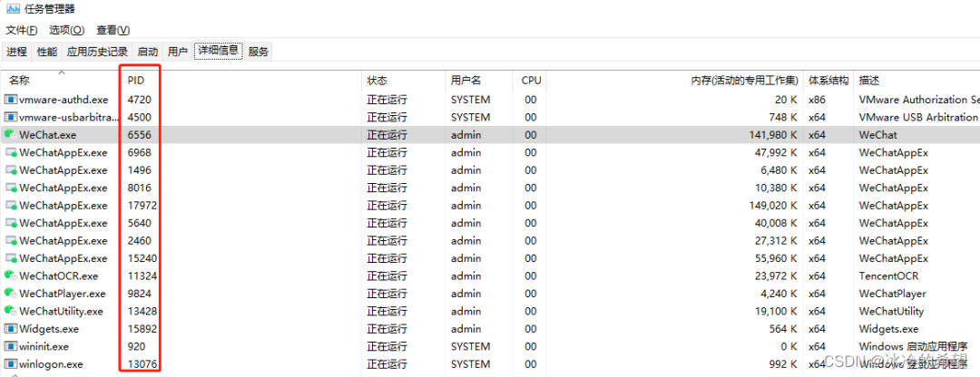Screen dimensions: 980x377
Task: Click the WeChatOCR.exe process icon
Action: [11, 275]
